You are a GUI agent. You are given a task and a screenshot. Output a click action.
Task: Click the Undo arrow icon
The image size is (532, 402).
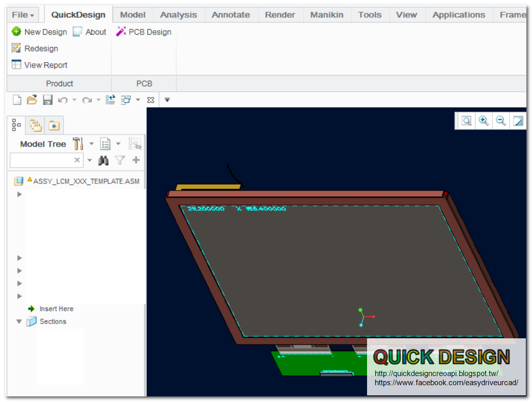coord(63,99)
